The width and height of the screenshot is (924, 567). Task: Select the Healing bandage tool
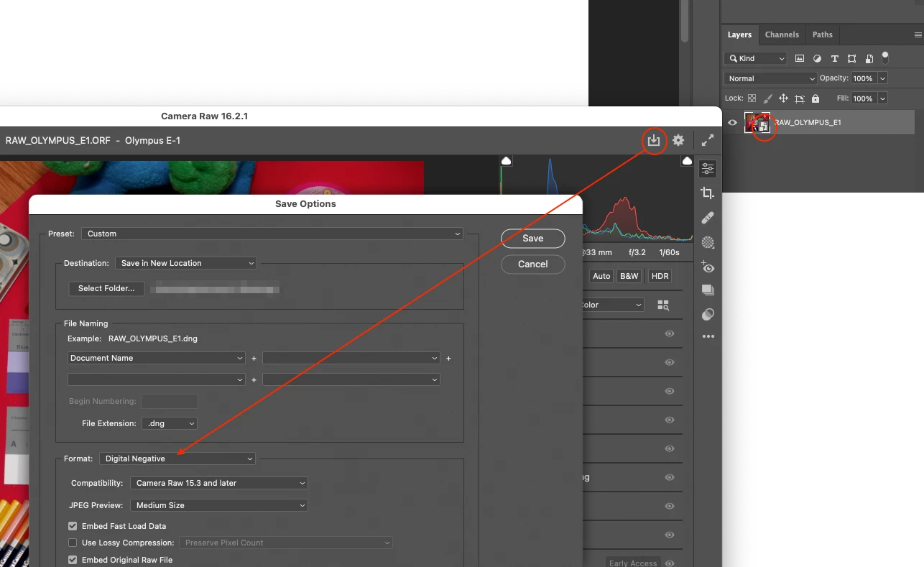pyautogui.click(x=708, y=217)
